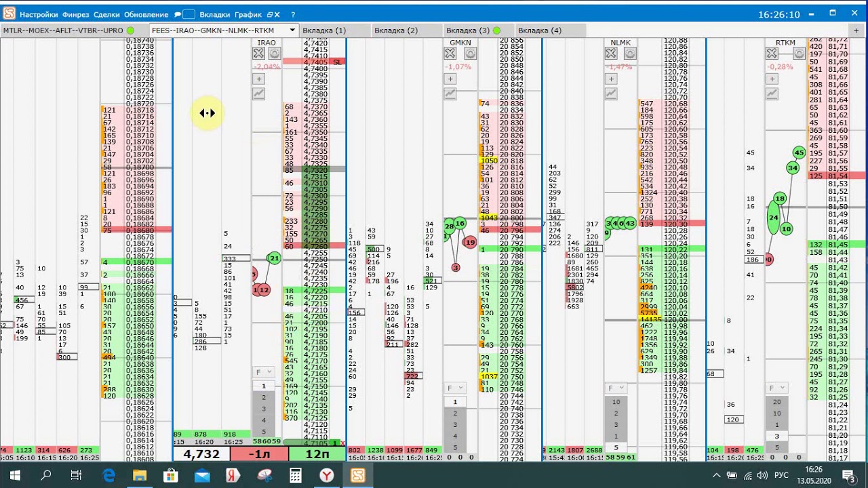Click green trade marker 45 on RTKM chart
Screen dimensions: 868x488
point(799,152)
